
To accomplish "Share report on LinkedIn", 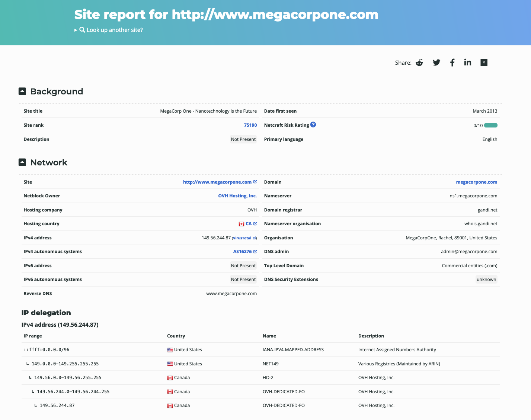I will [x=467, y=62].
